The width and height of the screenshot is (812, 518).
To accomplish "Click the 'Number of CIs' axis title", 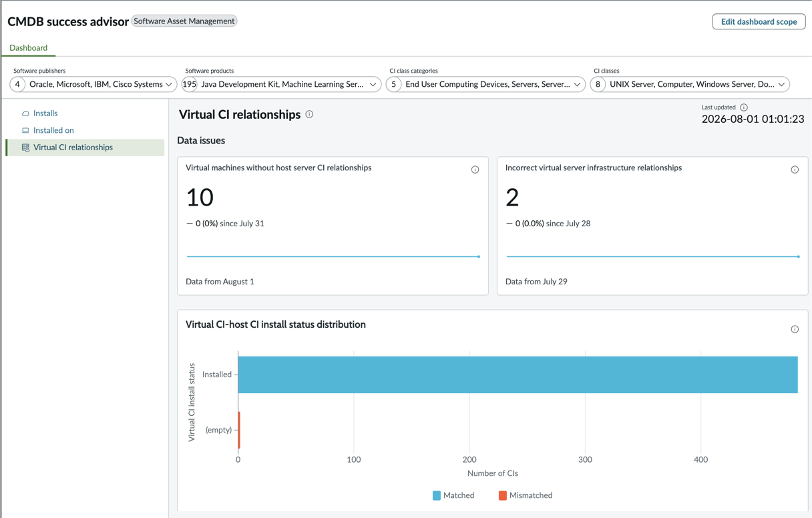I will 493,473.
